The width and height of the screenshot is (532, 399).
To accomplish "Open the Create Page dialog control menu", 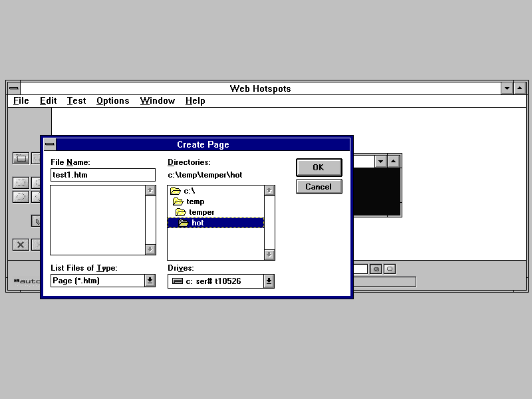I will (x=50, y=145).
